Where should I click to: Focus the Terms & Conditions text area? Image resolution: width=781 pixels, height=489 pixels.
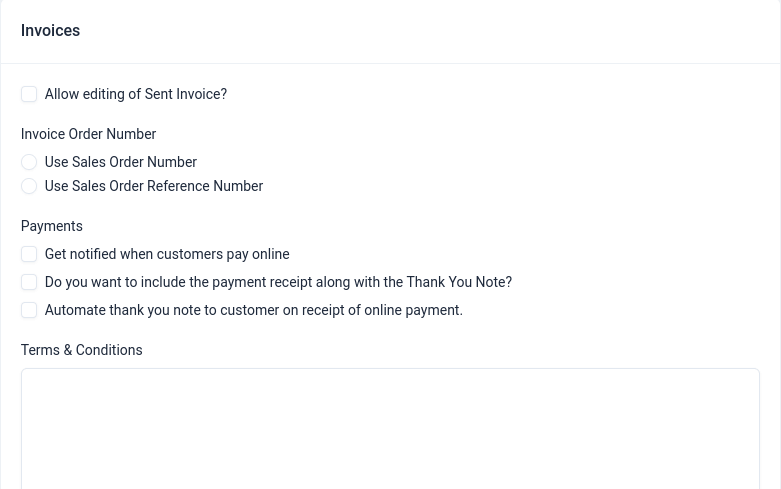coord(390,428)
